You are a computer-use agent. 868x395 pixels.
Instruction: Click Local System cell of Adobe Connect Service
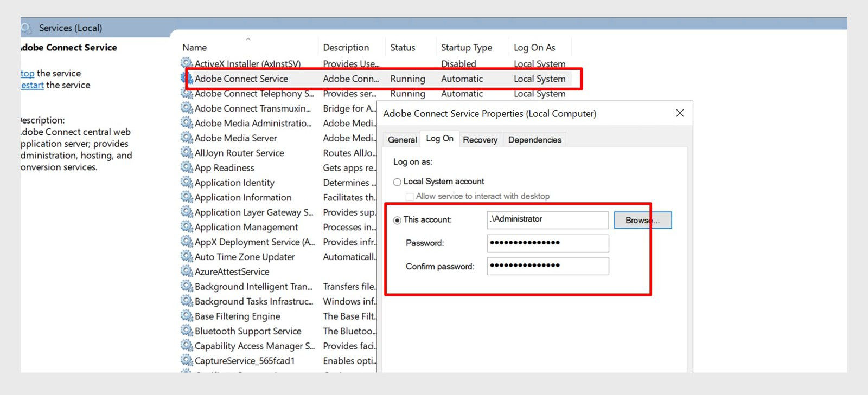pyautogui.click(x=539, y=79)
